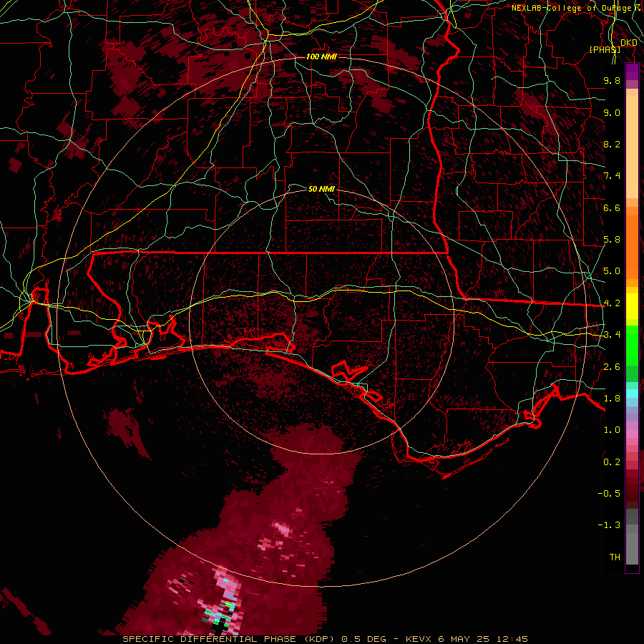This screenshot has height=644, width=644.
Task: Click the 4.2 value on the scale
Action: [612, 303]
